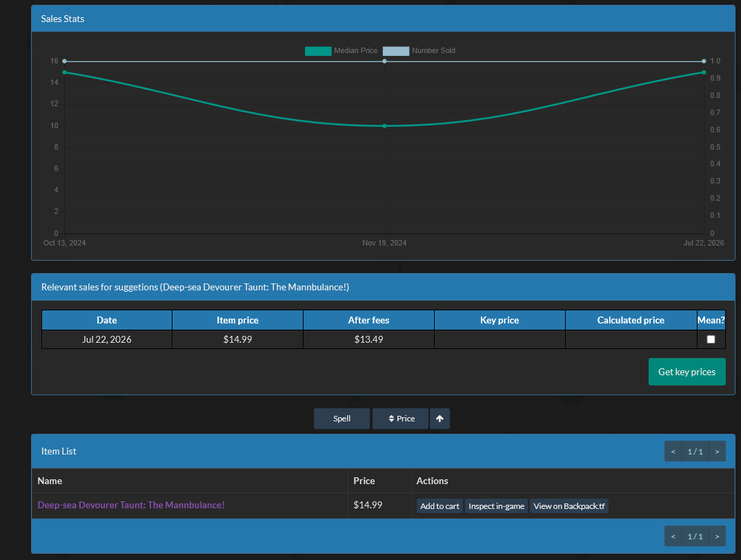Toggle the Median Price legend swatch

pyautogui.click(x=318, y=51)
